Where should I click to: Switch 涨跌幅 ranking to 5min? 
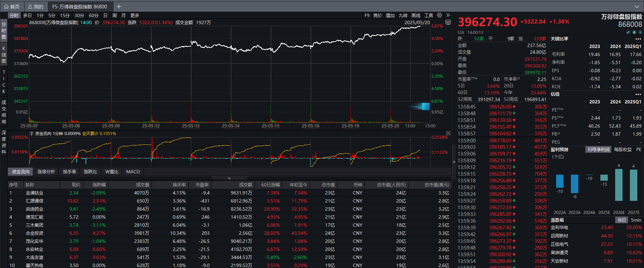click(636, 220)
